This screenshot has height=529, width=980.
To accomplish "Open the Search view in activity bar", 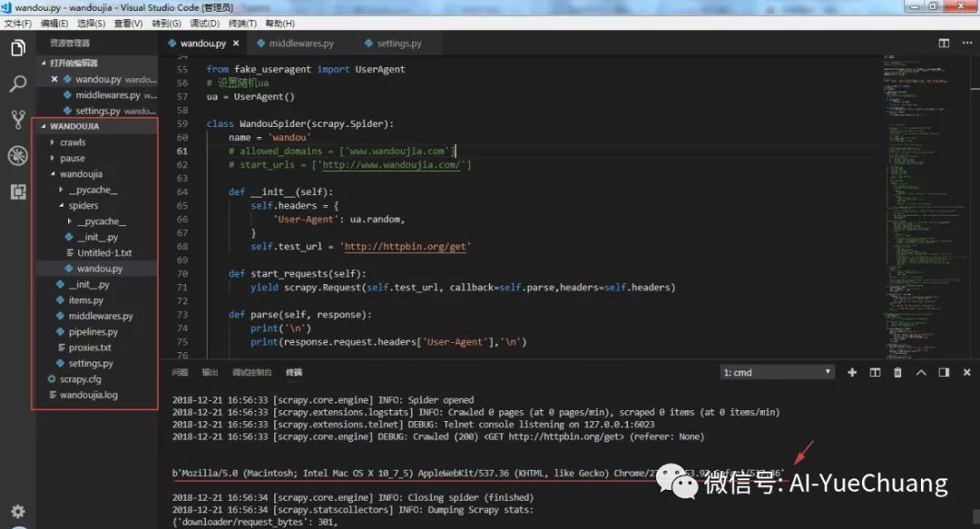I will [x=18, y=83].
